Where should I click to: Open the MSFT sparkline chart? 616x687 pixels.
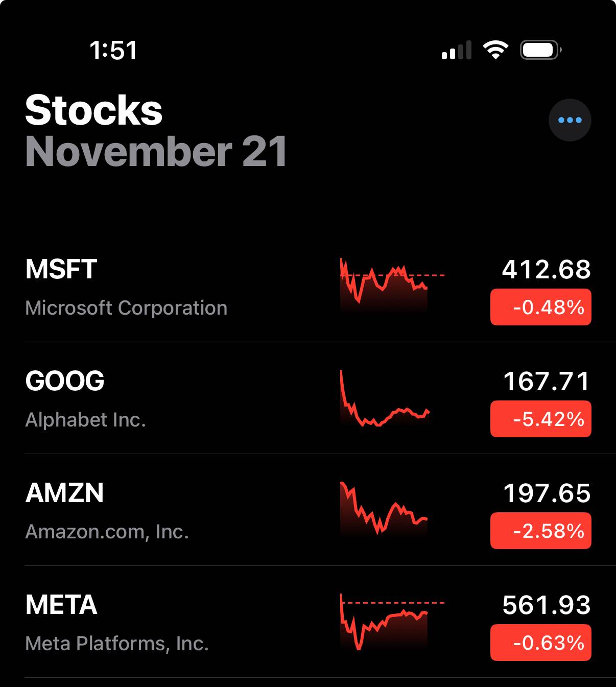click(392, 285)
